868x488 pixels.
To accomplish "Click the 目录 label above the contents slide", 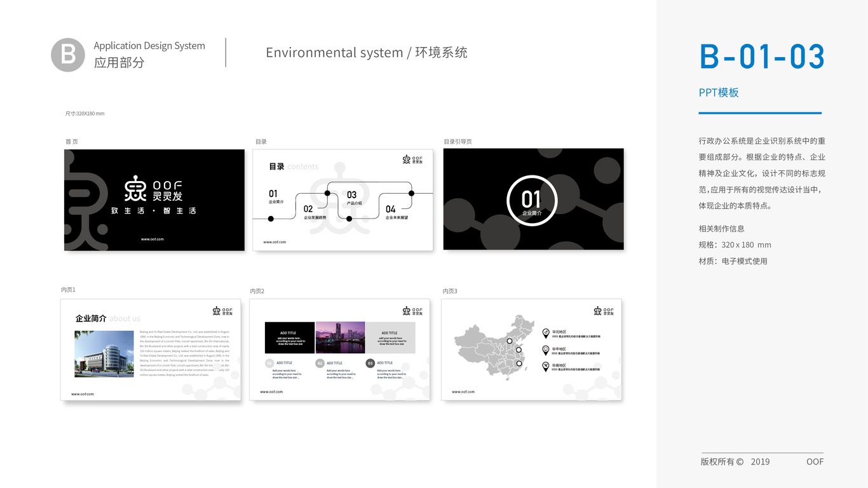I will pyautogui.click(x=261, y=142).
